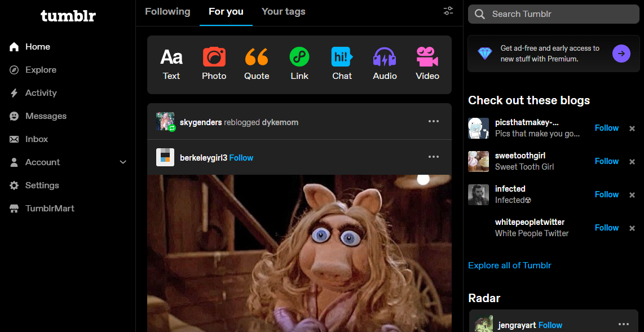Open Home from the sidebar
The image size is (644, 332).
pyautogui.click(x=38, y=47)
